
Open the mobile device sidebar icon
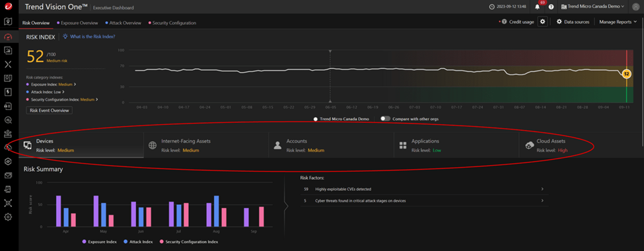(8, 189)
